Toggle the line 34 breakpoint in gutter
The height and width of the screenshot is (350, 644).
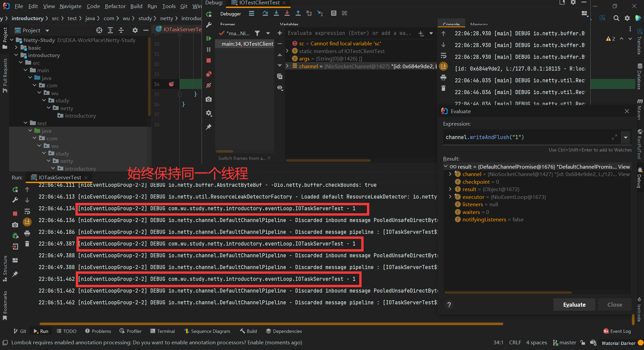[171, 84]
